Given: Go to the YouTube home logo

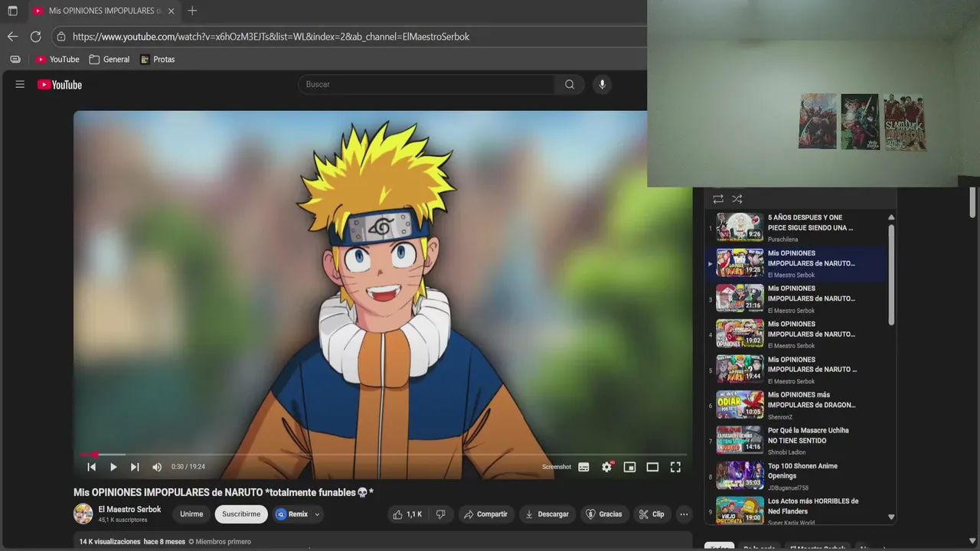Looking at the screenshot, I should click(x=60, y=84).
